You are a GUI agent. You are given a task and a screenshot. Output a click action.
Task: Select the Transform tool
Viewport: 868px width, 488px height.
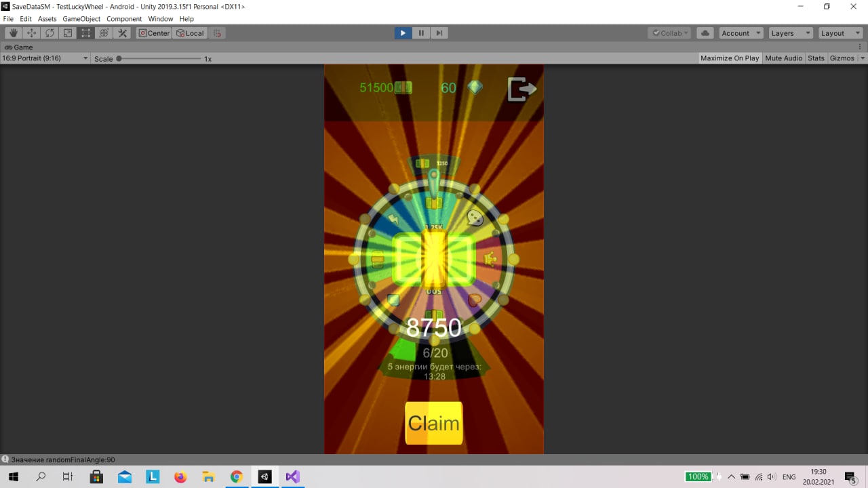pyautogui.click(x=104, y=33)
